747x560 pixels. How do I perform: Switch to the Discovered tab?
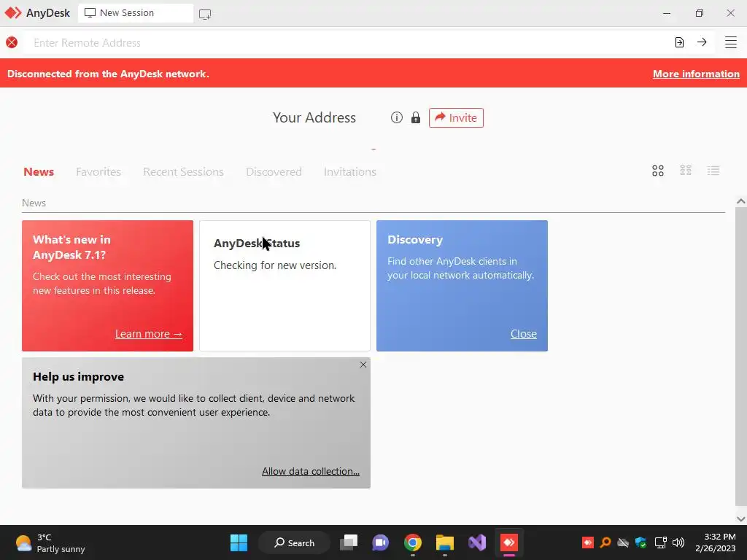pos(274,171)
